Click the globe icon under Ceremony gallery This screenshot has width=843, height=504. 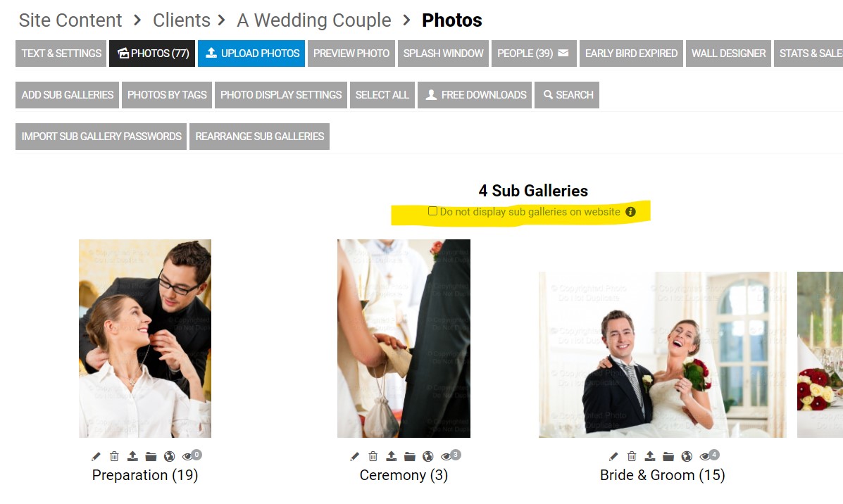click(428, 456)
